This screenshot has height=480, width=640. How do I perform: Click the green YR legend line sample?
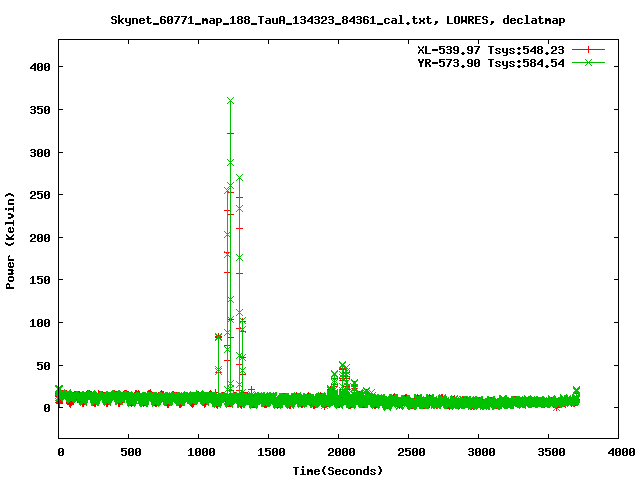tap(588, 62)
